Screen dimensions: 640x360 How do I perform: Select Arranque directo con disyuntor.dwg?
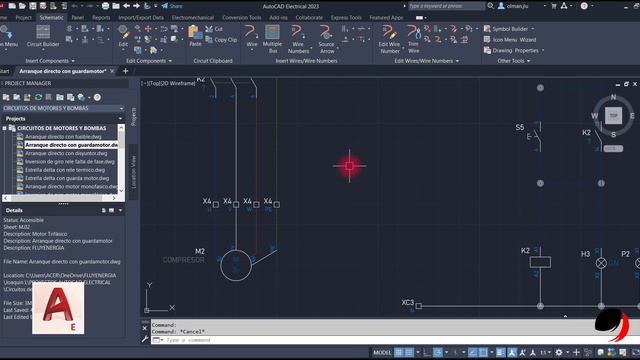point(66,153)
